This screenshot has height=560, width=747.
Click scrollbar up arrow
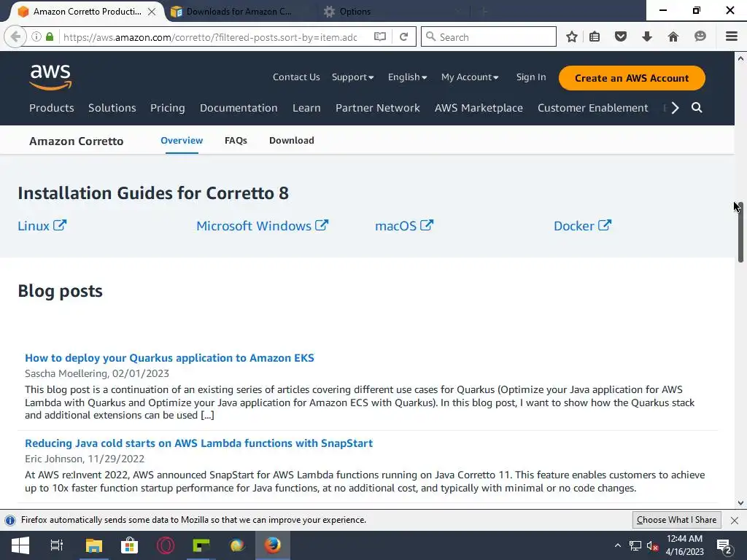[740, 58]
